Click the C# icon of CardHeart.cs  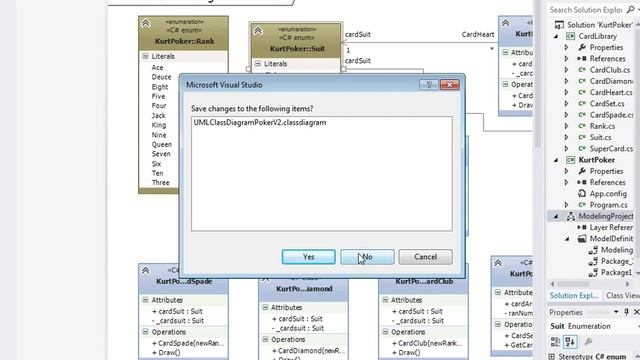tap(582, 92)
